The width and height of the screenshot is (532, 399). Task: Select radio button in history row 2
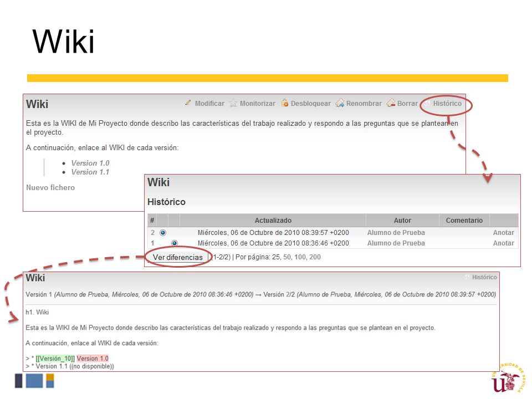(x=163, y=233)
